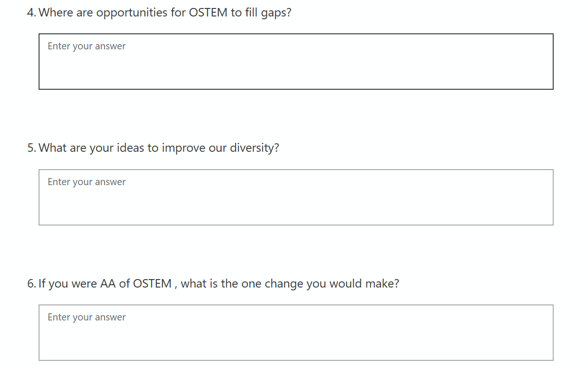Click the 'What are your ideas' question text
Image resolution: width=588 pixels, height=366 pixels.
point(159,148)
